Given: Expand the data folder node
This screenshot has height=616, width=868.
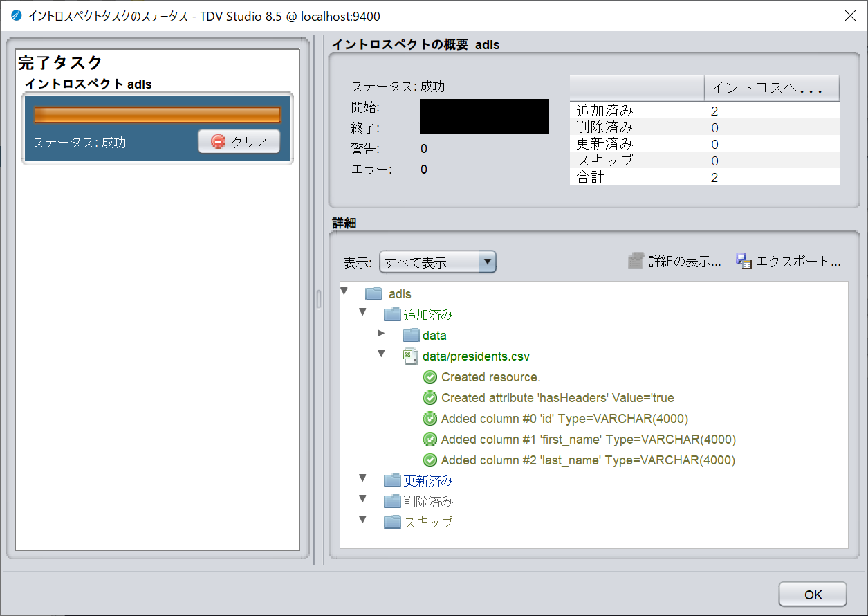Looking at the screenshot, I should [381, 334].
